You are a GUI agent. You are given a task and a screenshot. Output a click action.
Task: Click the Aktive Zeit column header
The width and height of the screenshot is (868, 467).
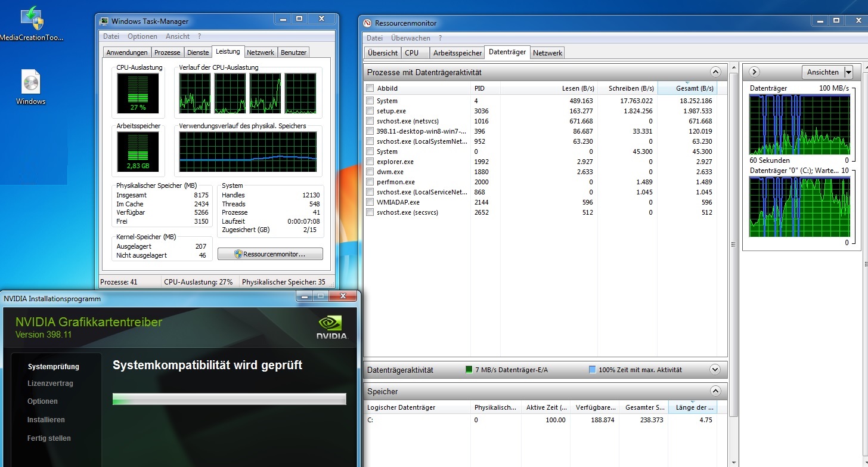click(x=547, y=407)
